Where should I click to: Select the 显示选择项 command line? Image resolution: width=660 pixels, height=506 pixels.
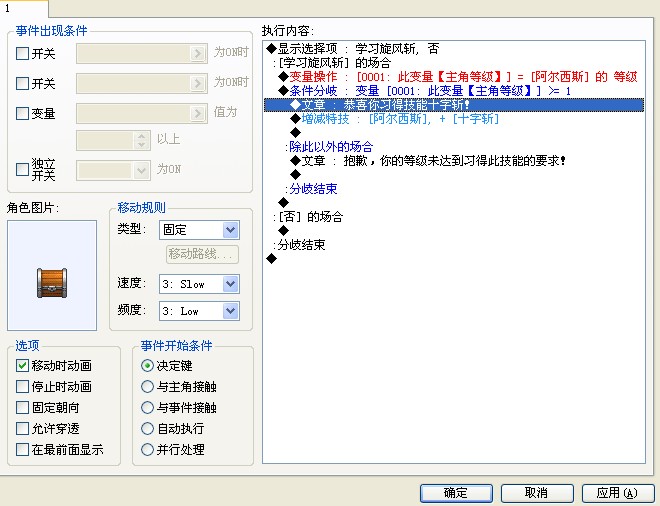click(454, 49)
